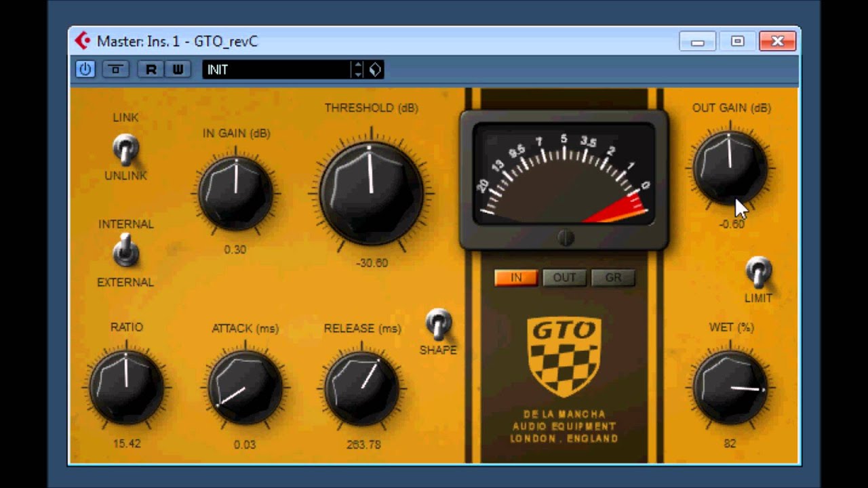
Task: Minimize the plugin window
Action: pos(697,41)
